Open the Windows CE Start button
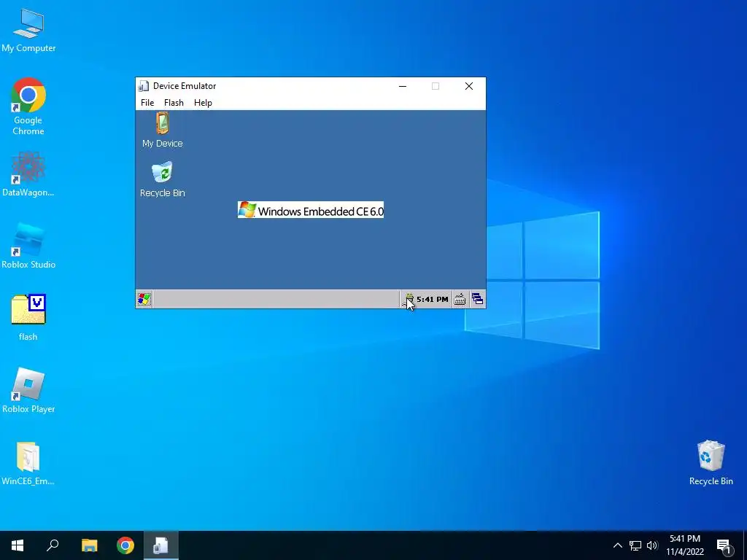Screen dimensions: 747x560 pos(144,299)
